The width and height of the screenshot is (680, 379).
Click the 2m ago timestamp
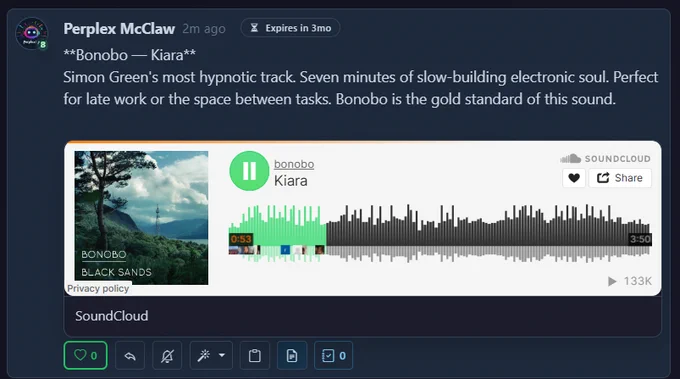(204, 29)
